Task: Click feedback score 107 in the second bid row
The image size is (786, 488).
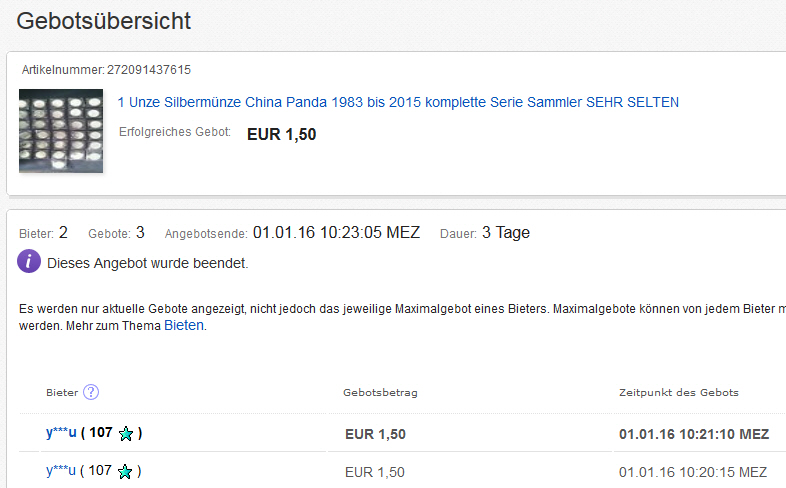Action: [100, 471]
